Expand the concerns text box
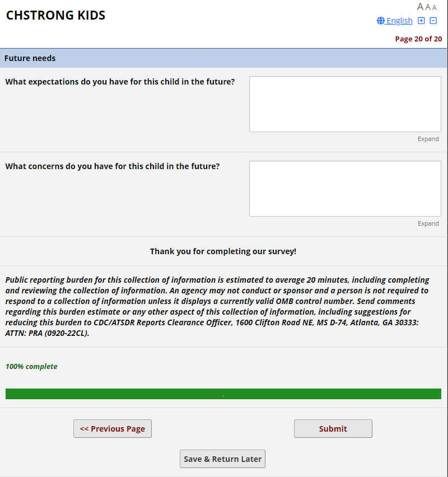Screen dimensions: 448x477 [x=428, y=223]
